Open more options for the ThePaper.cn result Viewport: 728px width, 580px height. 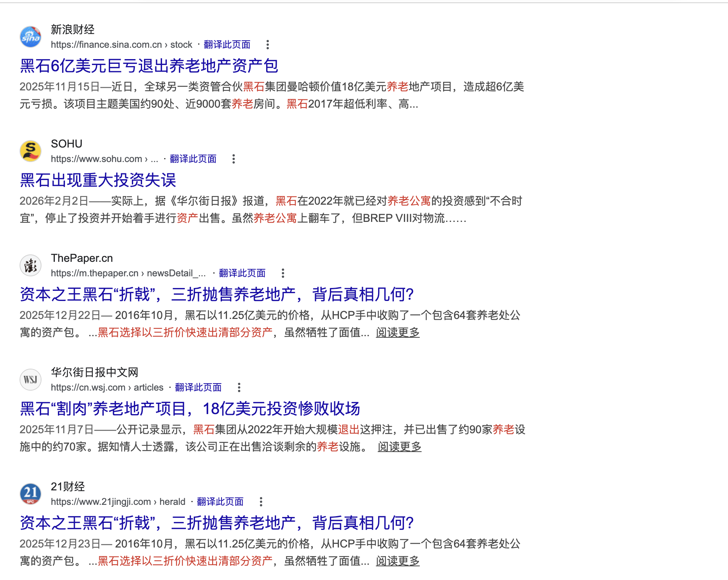pyautogui.click(x=283, y=273)
